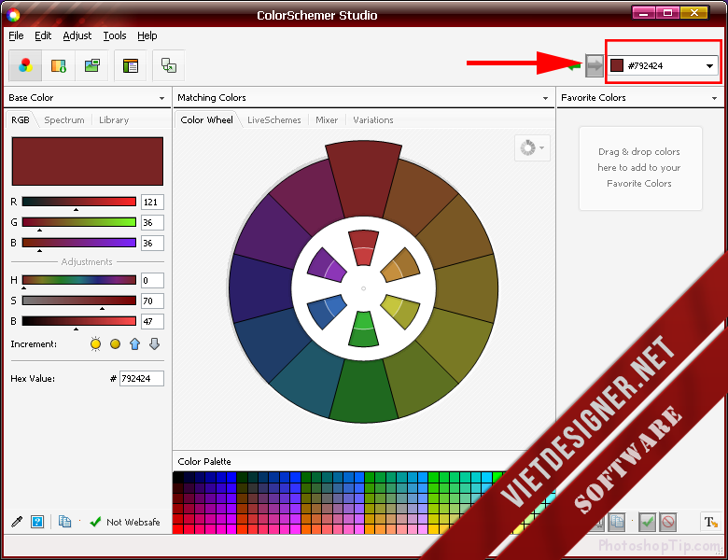Switch to the Variations tab
Image resolution: width=728 pixels, height=560 pixels.
372,119
